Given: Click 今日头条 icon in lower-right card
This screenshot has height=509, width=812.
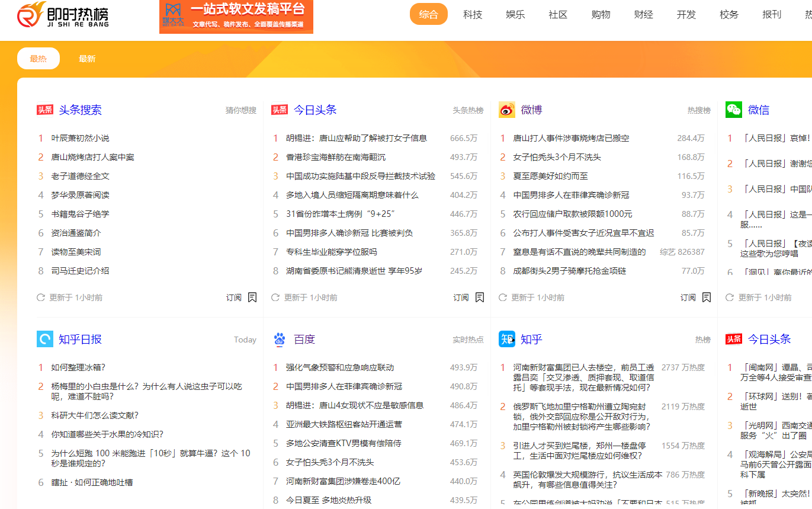Looking at the screenshot, I should click(x=734, y=339).
